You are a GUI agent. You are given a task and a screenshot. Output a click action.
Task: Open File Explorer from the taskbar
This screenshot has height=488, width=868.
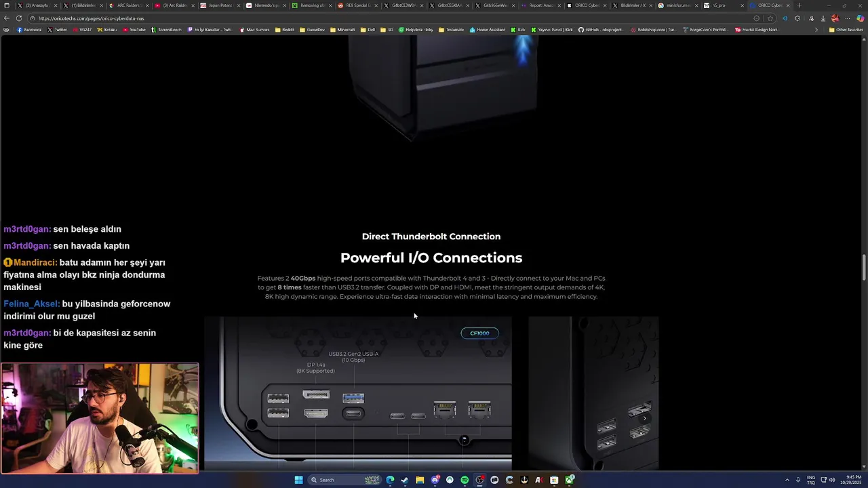[420, 480]
